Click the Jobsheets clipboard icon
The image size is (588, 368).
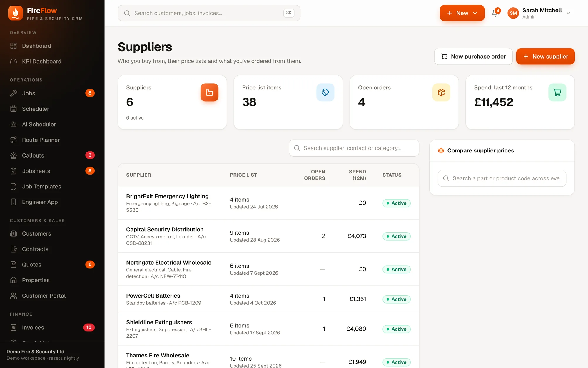point(14,171)
